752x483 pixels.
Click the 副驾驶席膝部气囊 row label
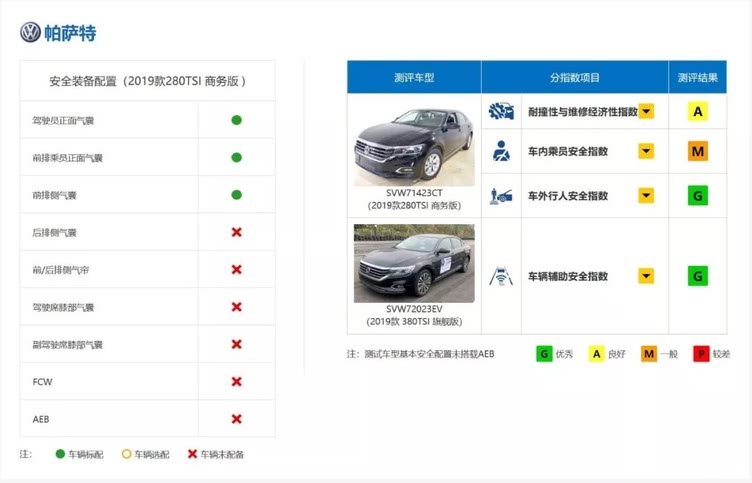(68, 345)
